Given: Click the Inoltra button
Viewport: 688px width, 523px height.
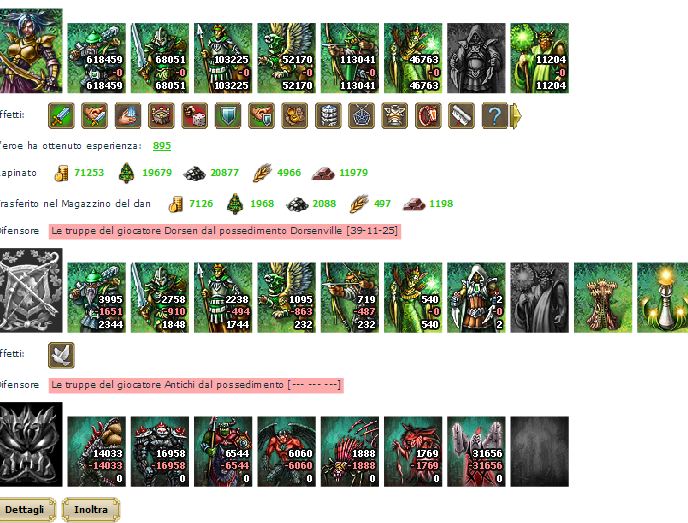Looking at the screenshot, I should [91, 509].
